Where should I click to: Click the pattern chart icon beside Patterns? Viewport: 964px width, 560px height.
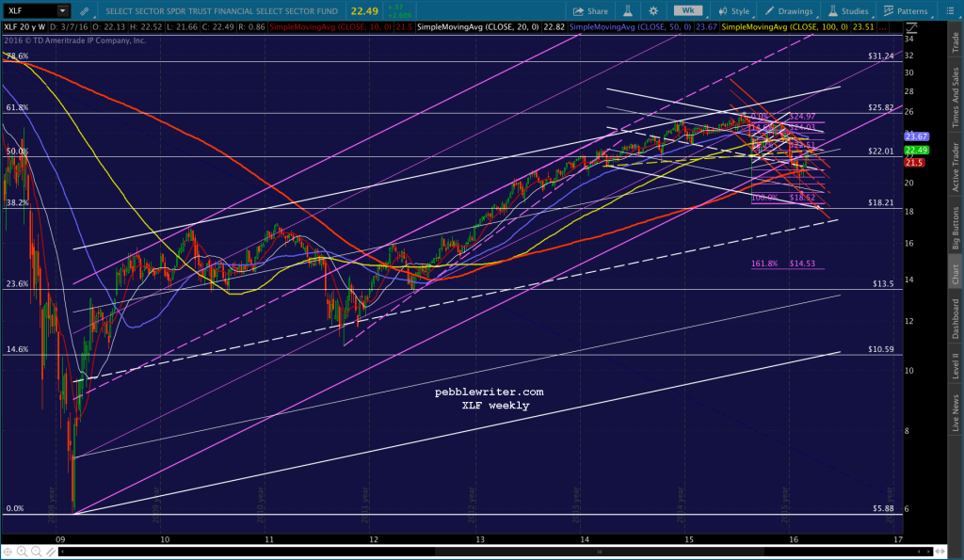[889, 11]
